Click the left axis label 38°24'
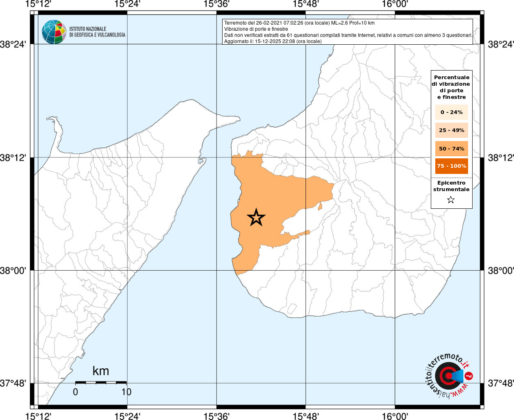This screenshot has width=514, height=420. (x=13, y=44)
